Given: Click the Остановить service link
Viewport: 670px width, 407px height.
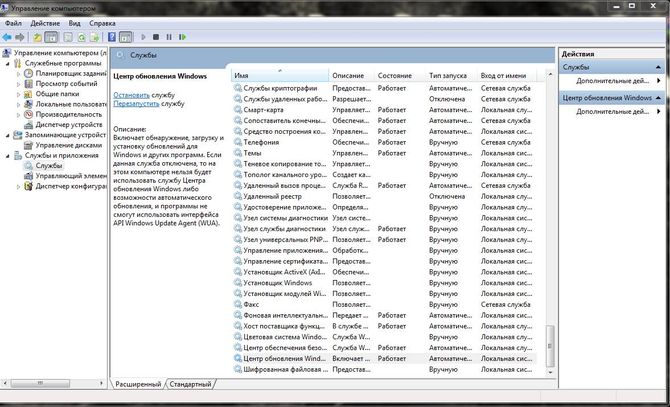Looking at the screenshot, I should click(x=131, y=95).
